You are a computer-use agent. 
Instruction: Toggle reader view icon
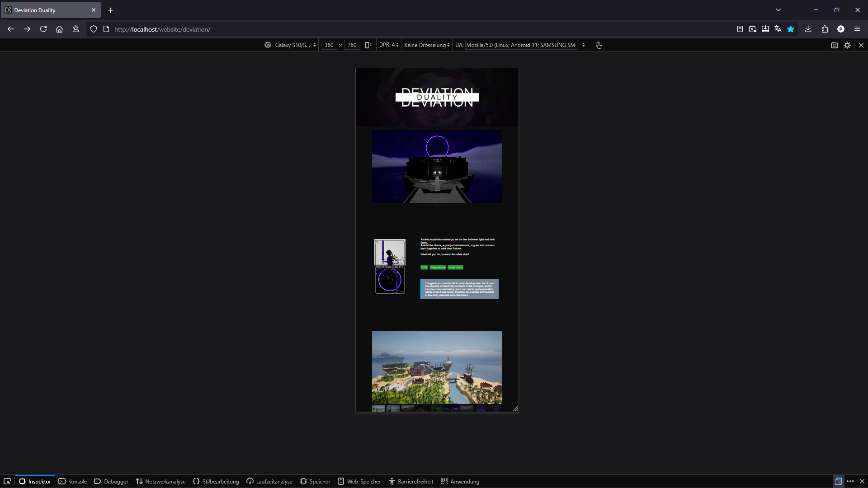click(740, 29)
